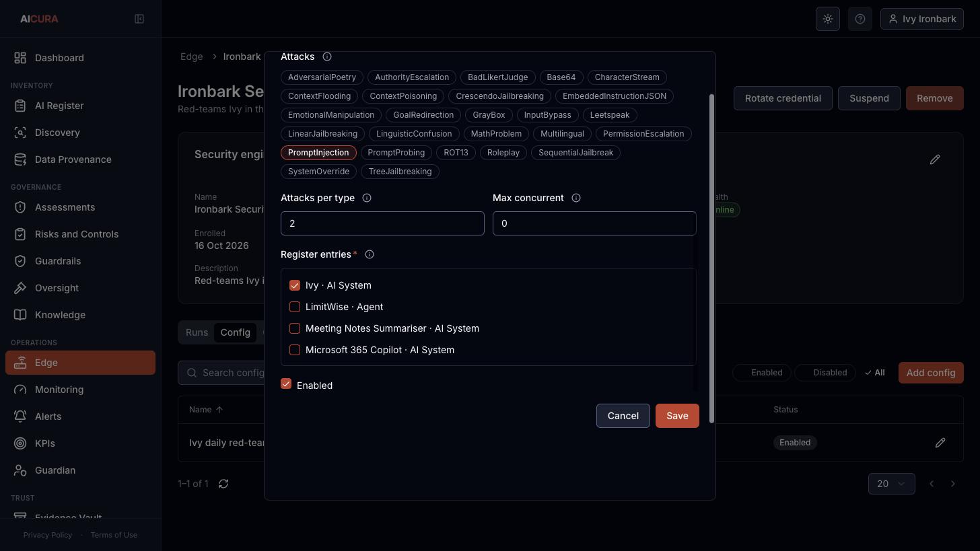Screen dimensions: 980x551
Task: Open Alerts using the bell icon
Action: pos(20,416)
